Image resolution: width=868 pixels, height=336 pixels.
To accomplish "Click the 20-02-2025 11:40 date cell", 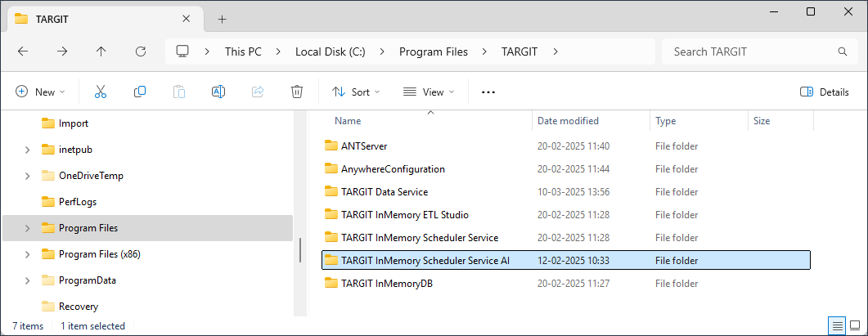I will (573, 146).
